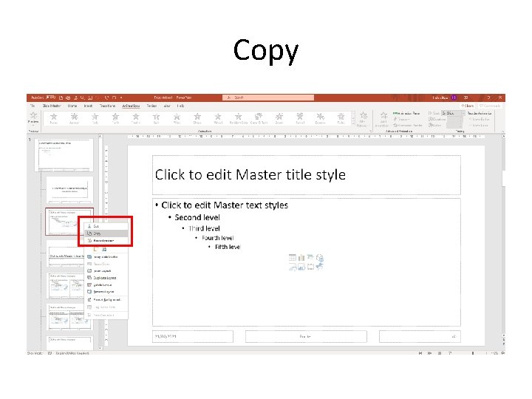Open Effect Options in the ribbon
Viewport: 532px width, 399px height.
click(363, 119)
